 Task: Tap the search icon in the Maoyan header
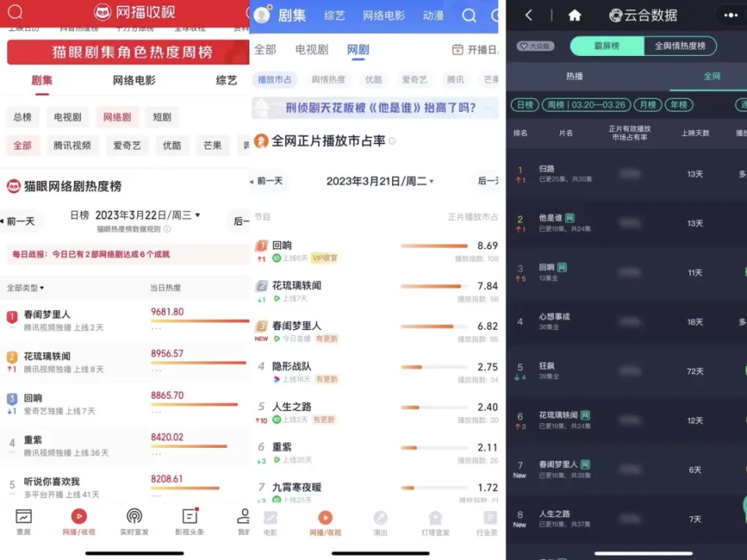tap(16, 11)
